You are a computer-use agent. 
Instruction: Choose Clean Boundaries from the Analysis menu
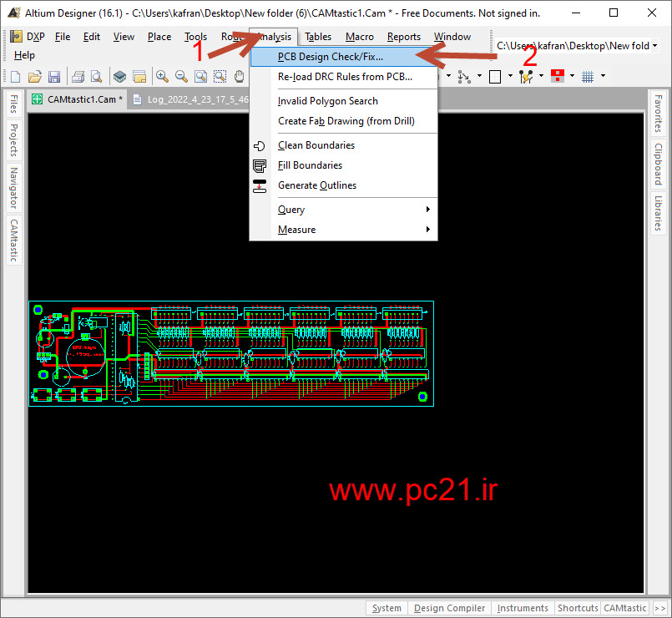343,145
